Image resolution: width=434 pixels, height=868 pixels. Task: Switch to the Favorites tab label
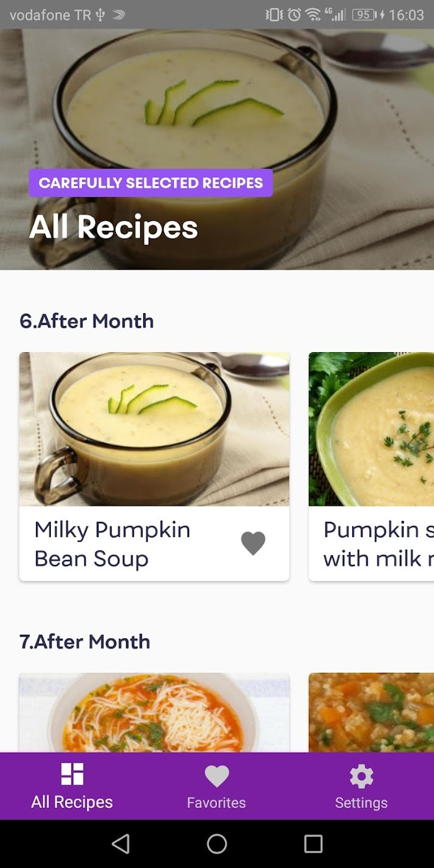tap(216, 802)
